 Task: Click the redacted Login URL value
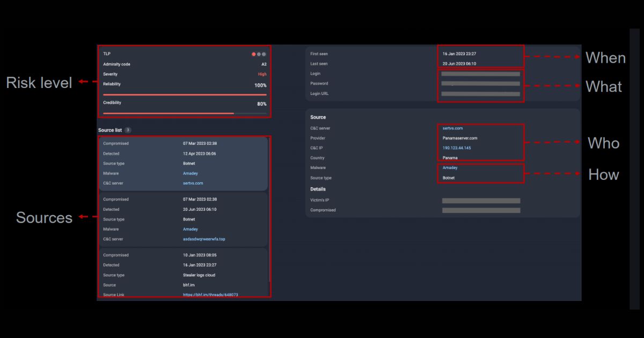coord(481,94)
